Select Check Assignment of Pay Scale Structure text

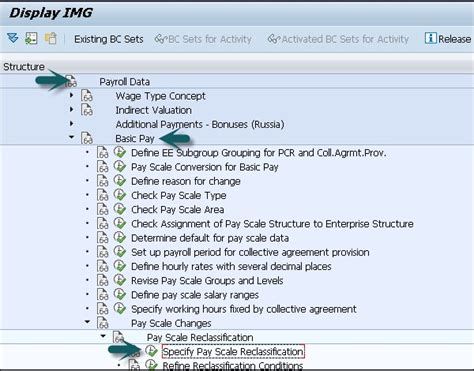click(x=272, y=224)
